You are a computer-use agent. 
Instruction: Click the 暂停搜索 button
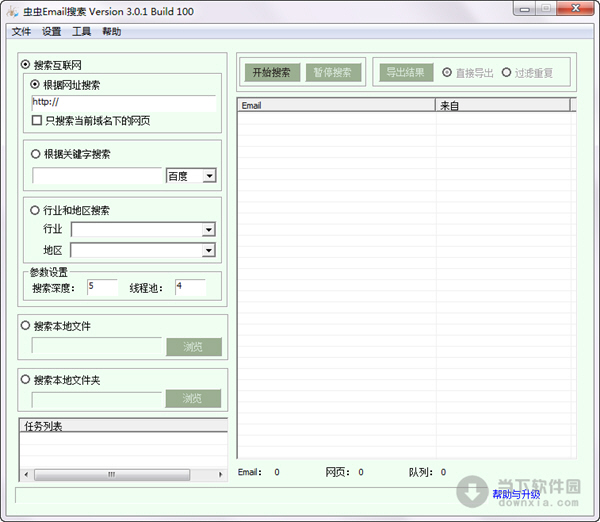click(x=333, y=72)
